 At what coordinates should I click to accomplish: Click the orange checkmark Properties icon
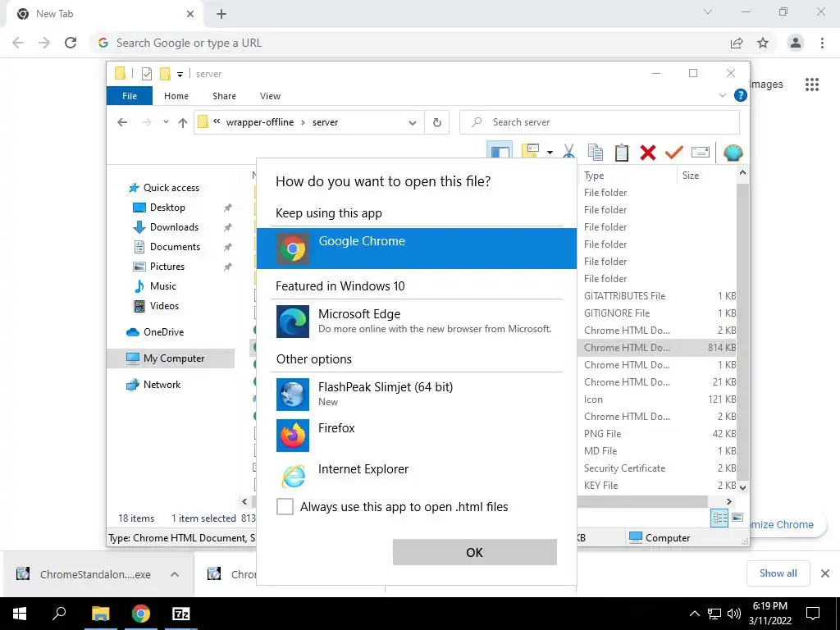[674, 153]
